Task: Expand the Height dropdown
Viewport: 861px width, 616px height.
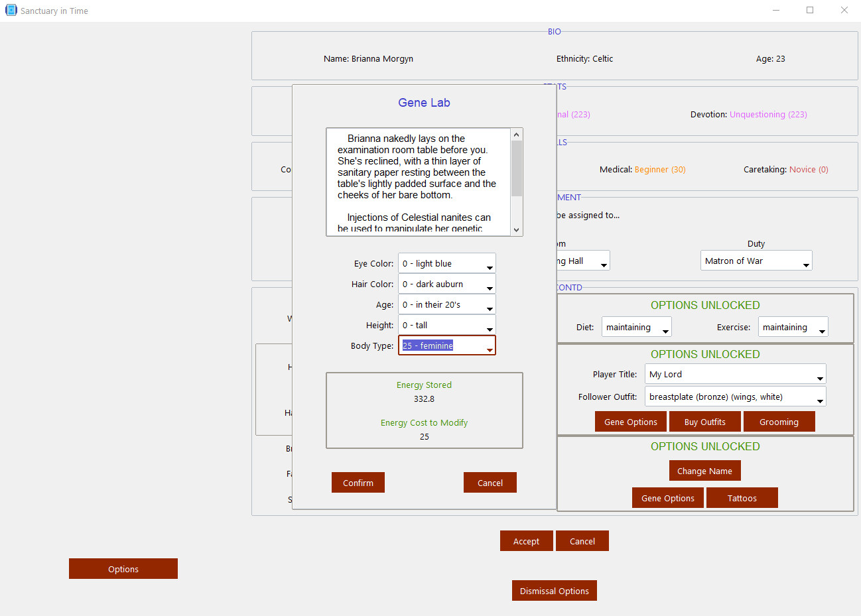Action: coord(446,326)
